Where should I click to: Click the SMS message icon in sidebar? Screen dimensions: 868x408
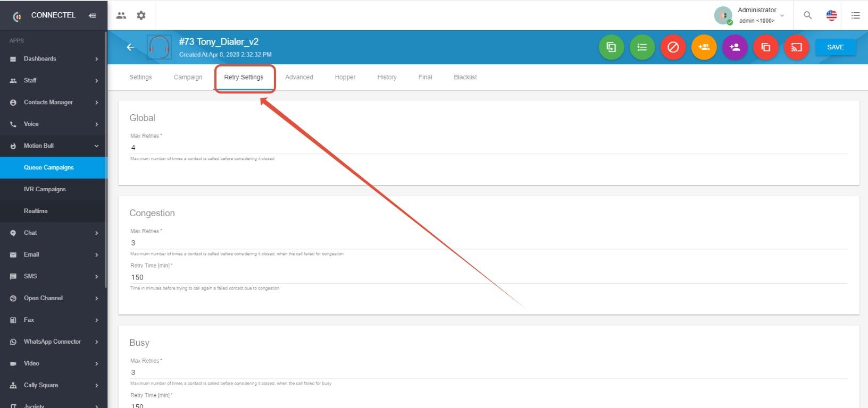13,277
